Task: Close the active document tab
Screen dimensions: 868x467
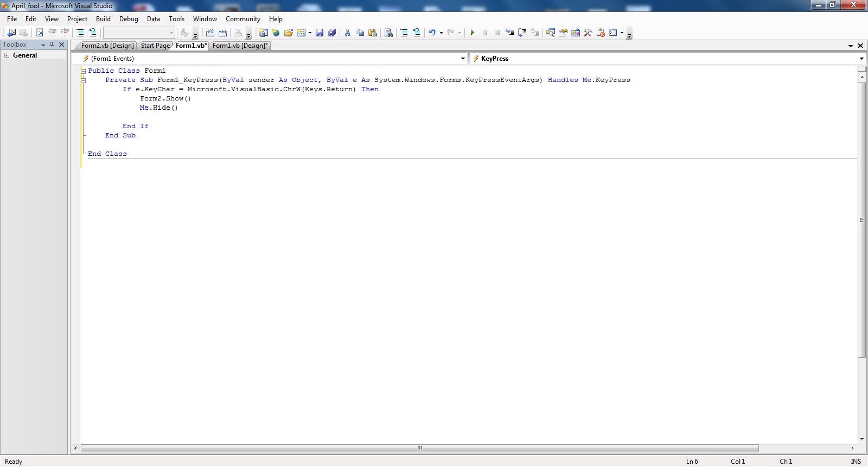Action: coord(860,46)
